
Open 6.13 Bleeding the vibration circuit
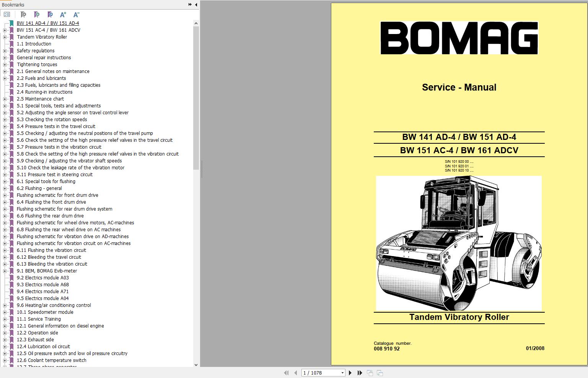(x=52, y=264)
